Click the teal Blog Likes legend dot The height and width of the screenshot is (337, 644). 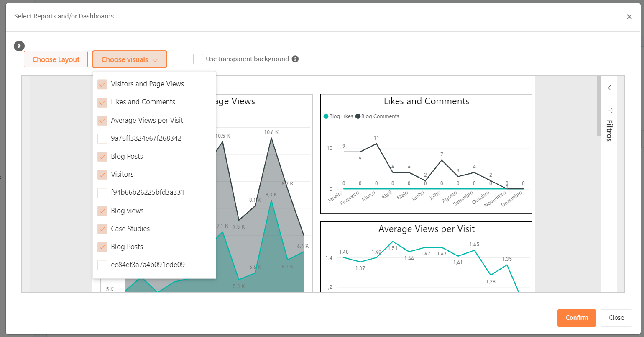coord(325,116)
